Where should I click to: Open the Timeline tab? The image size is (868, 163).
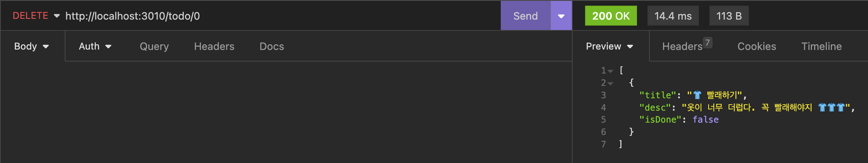(x=822, y=46)
